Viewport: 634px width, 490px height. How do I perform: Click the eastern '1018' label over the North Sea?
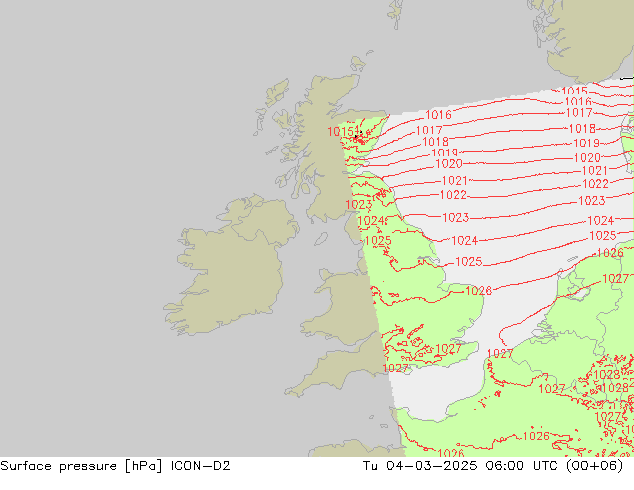click(582, 129)
